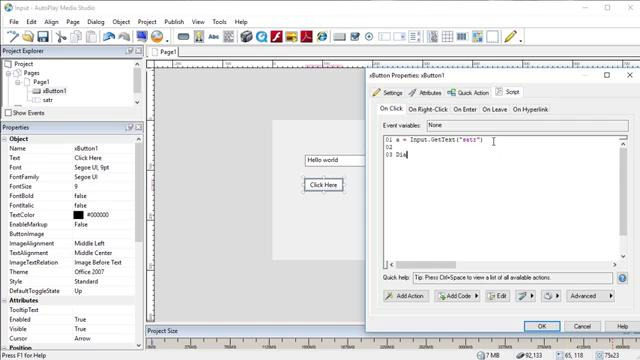Image resolution: width=640 pixels, height=360 pixels.
Task: Cut using the scissors toolbar icon
Action: click(x=61, y=37)
